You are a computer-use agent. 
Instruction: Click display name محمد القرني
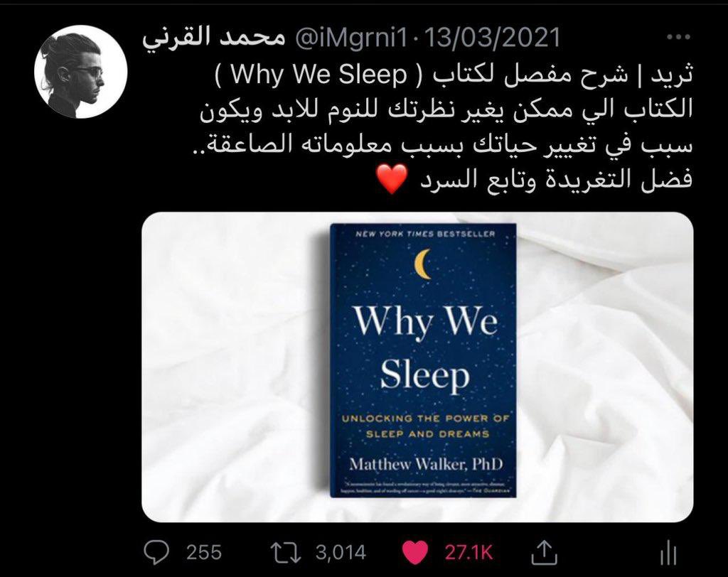213,38
